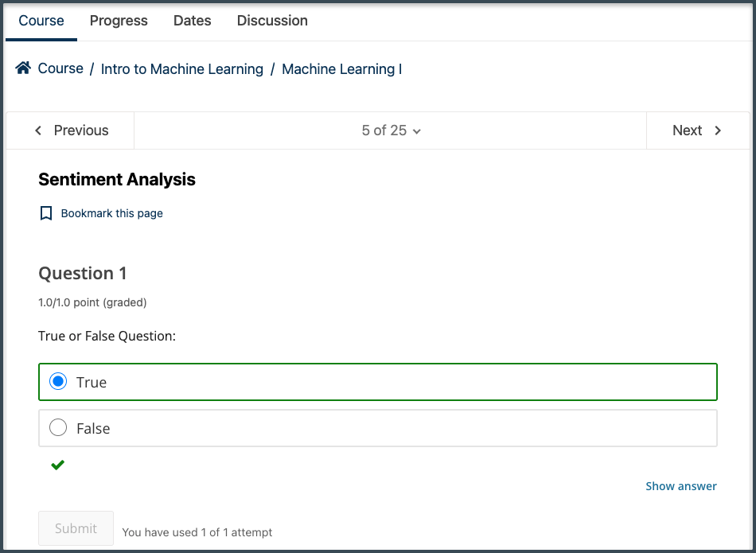The height and width of the screenshot is (553, 756).
Task: Click the bookmark icon
Action: [x=46, y=213]
